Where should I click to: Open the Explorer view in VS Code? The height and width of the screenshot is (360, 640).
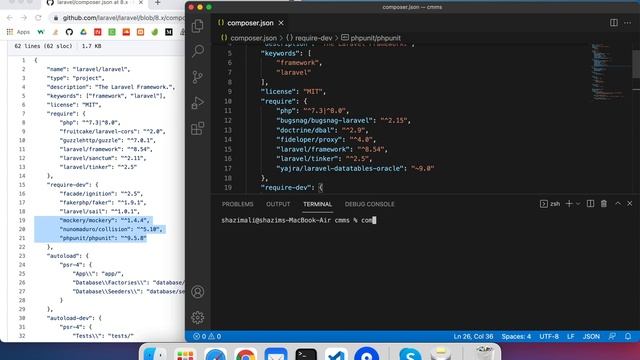[x=198, y=26]
